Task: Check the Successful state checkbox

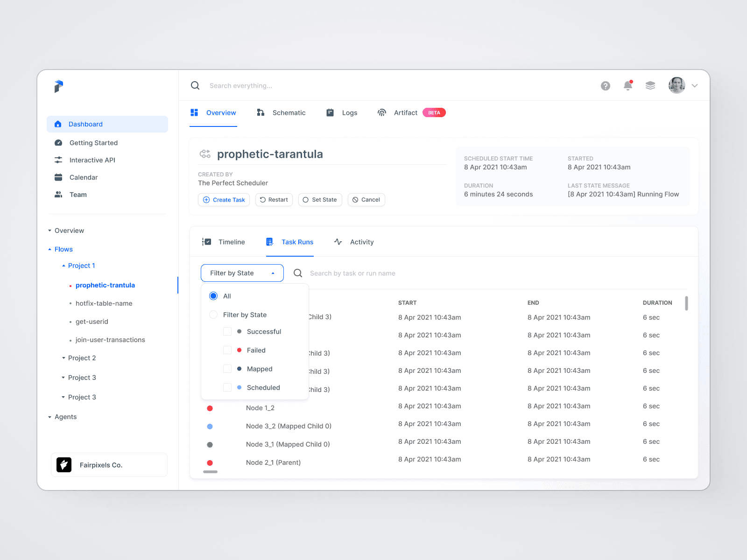Action: coord(227,331)
